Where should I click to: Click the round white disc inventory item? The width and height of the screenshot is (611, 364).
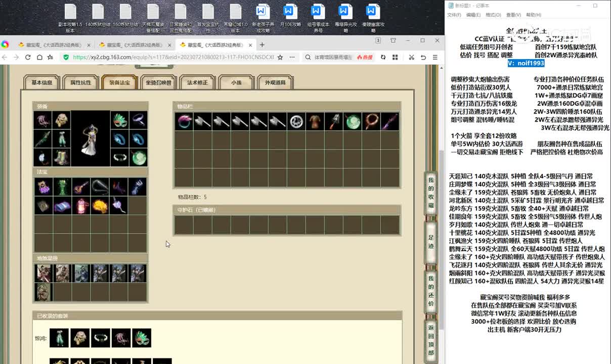(x=296, y=121)
